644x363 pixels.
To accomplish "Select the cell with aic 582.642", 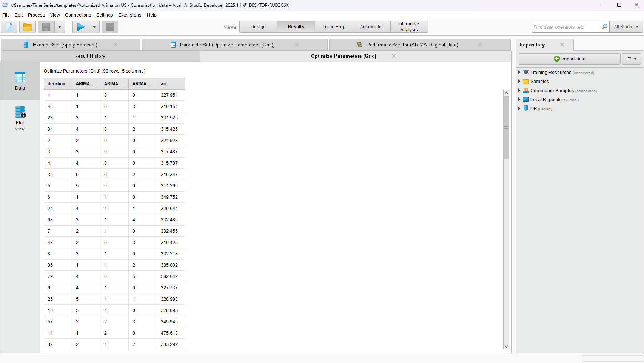I will (x=171, y=276).
